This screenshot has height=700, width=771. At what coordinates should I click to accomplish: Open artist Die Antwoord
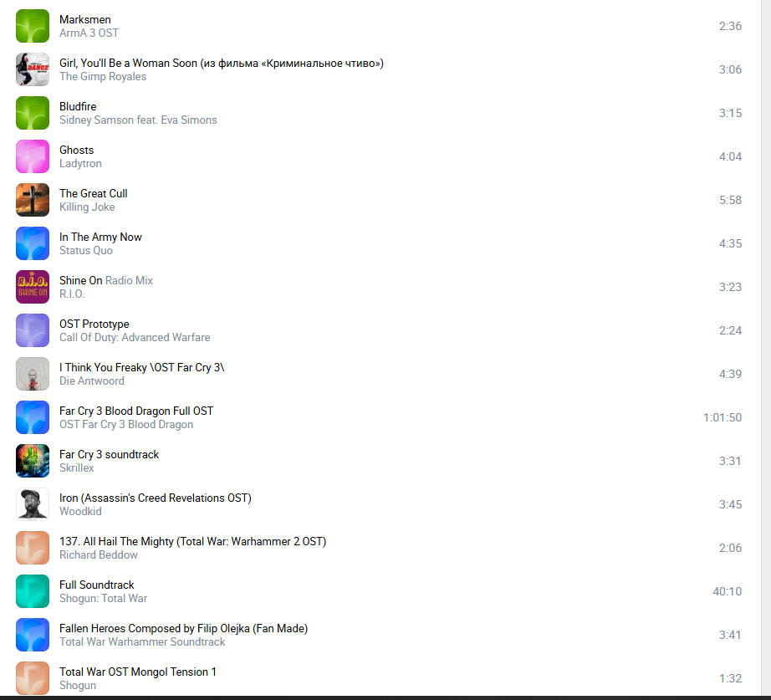coord(92,381)
